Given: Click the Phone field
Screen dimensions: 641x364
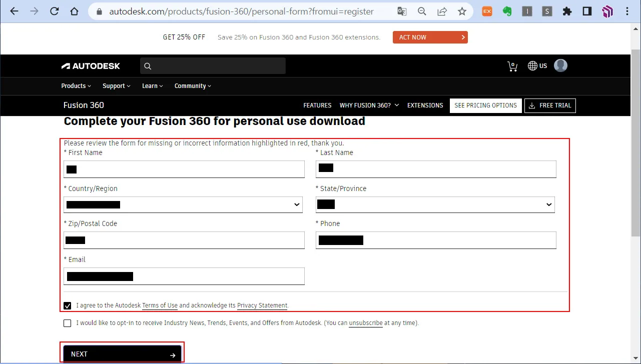Looking at the screenshot, I should coord(436,240).
